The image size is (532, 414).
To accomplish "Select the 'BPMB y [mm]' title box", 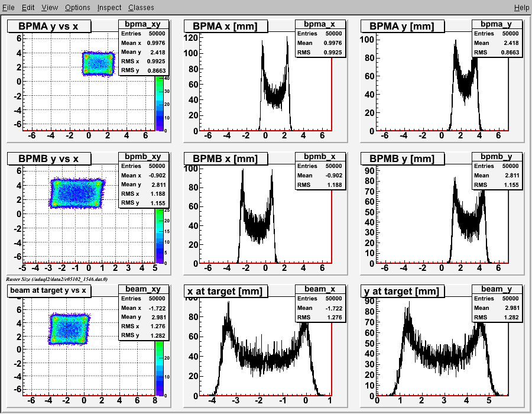I will [403, 159].
